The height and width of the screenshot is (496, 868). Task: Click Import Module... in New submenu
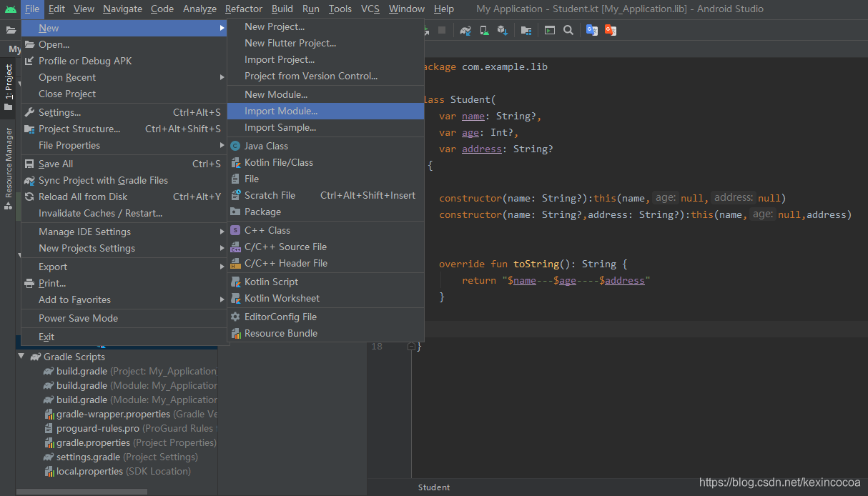[x=326, y=111]
